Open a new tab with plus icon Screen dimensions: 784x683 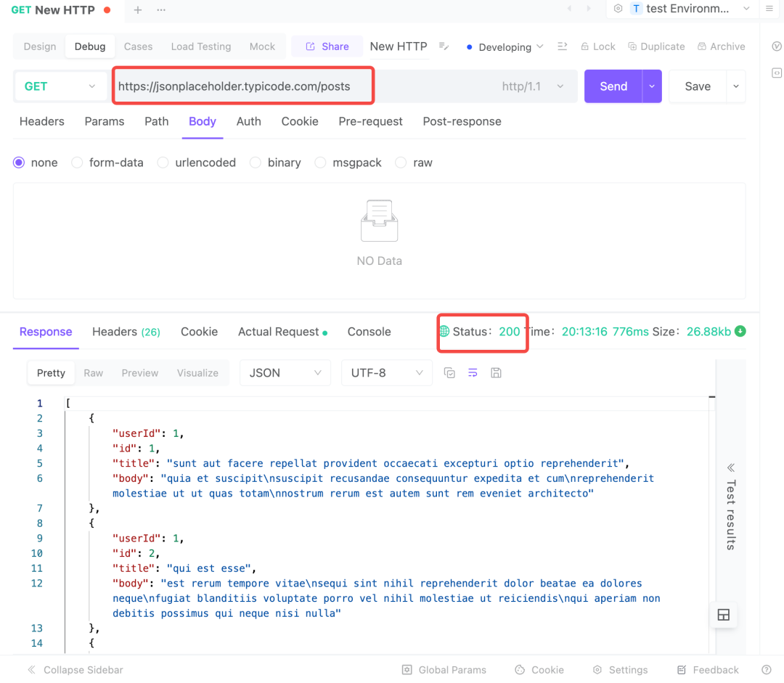coord(138,9)
